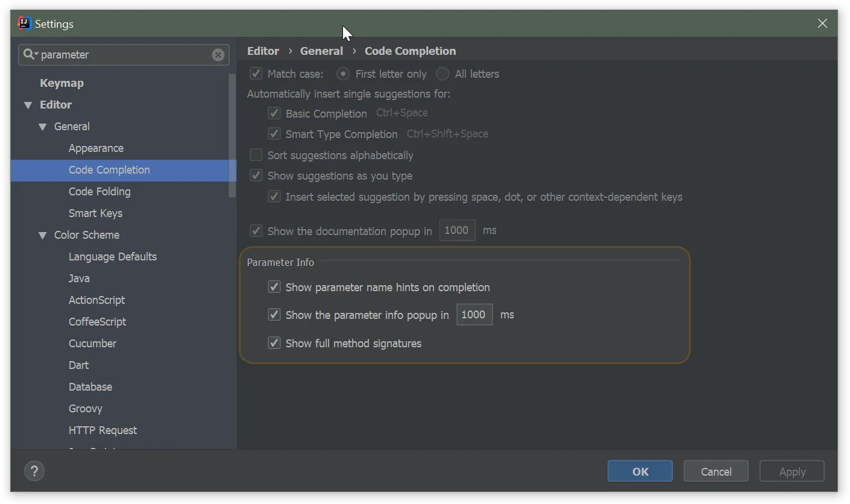850x504 pixels.
Task: Go to Keymap settings
Action: pos(61,83)
